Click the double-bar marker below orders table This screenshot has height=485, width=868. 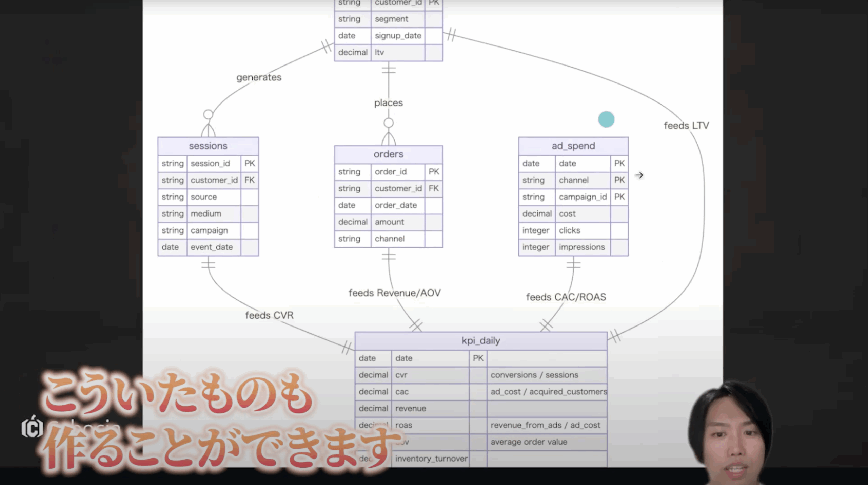click(389, 256)
